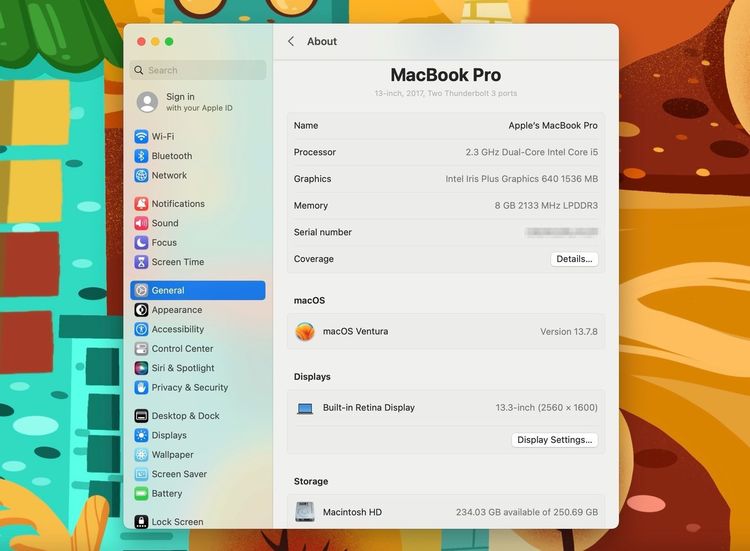Click the Wallpaper flower icon
Image resolution: width=750 pixels, height=551 pixels.
(141, 455)
